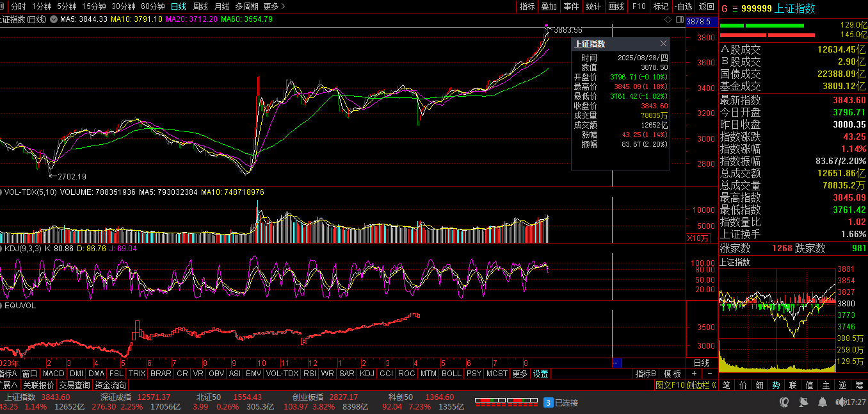
Task: Click the green list icon beside 999999
Action: coord(734,8)
